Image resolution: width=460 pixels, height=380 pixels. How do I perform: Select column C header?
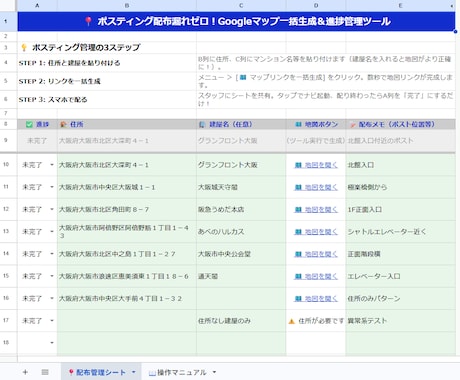click(x=241, y=5)
